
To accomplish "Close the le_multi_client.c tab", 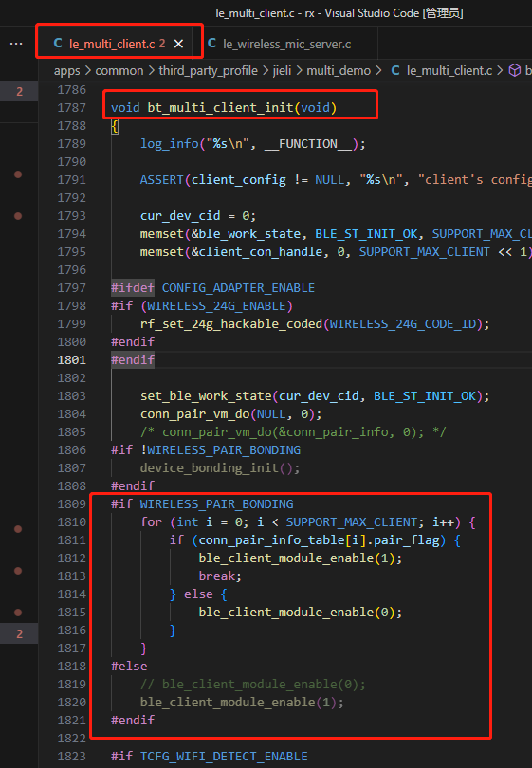I will point(179,44).
